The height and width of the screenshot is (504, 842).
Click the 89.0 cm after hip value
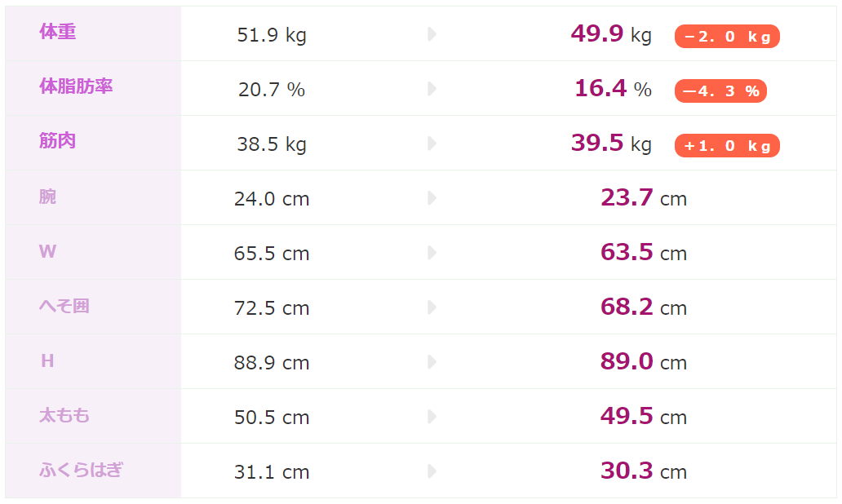(643, 362)
